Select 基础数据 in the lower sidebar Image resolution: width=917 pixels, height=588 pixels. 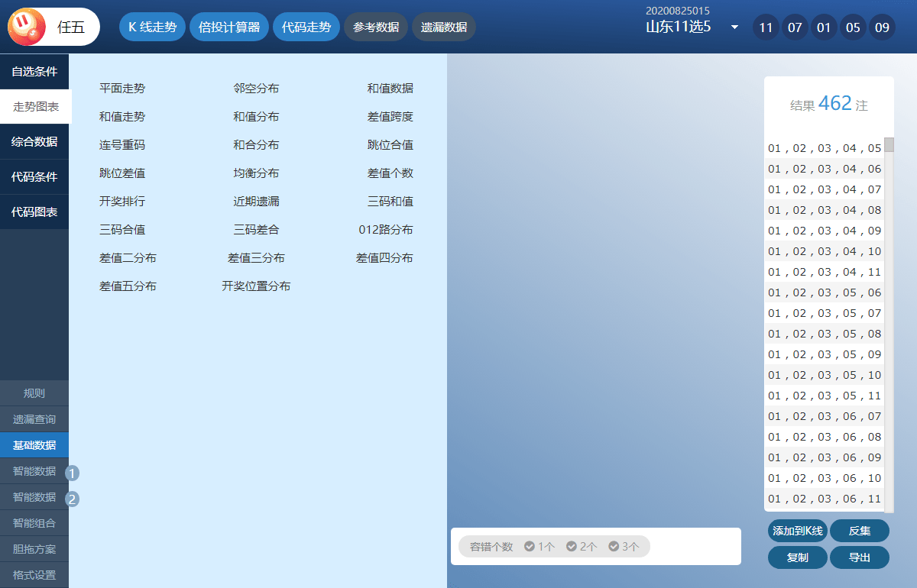click(x=34, y=445)
